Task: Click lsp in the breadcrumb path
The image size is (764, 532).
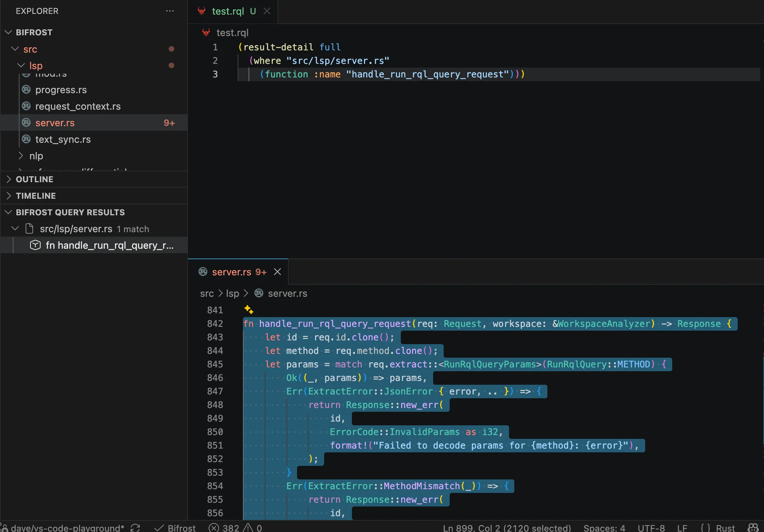Action: pos(232,293)
